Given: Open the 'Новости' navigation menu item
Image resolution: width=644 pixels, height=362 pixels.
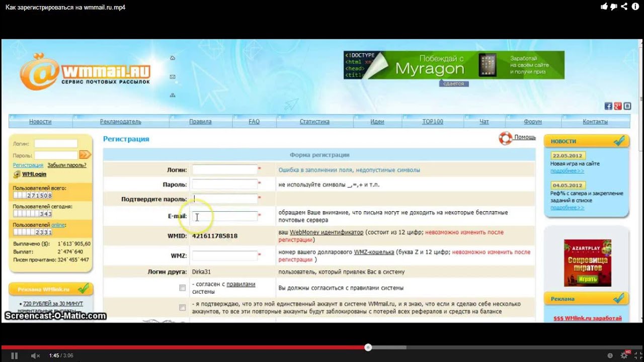Looking at the screenshot, I should (x=40, y=122).
